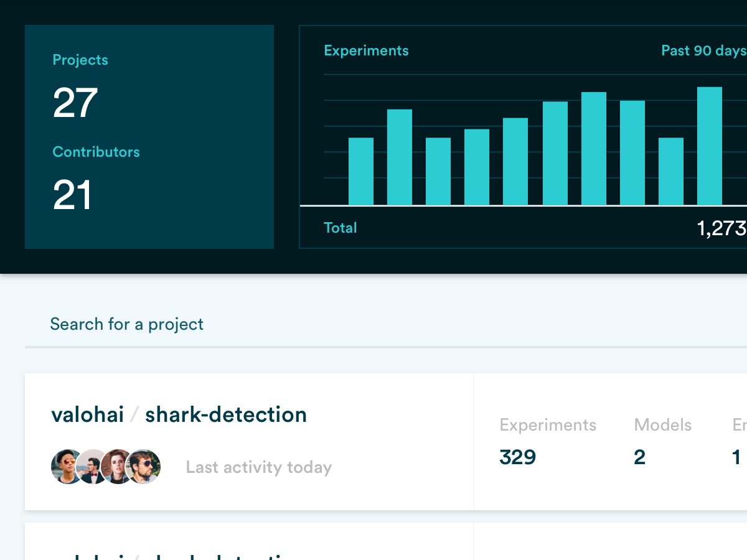Click the Contributors label

coord(96,152)
